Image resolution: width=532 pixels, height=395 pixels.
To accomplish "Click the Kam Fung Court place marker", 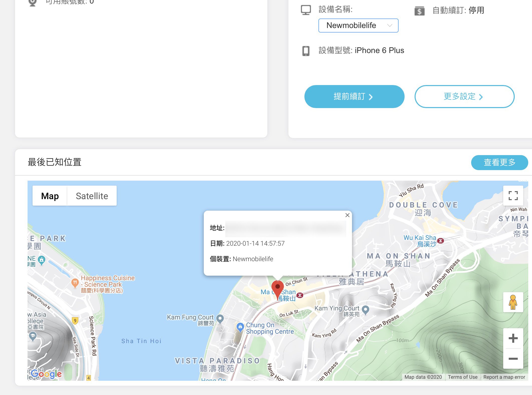I will point(220,319).
